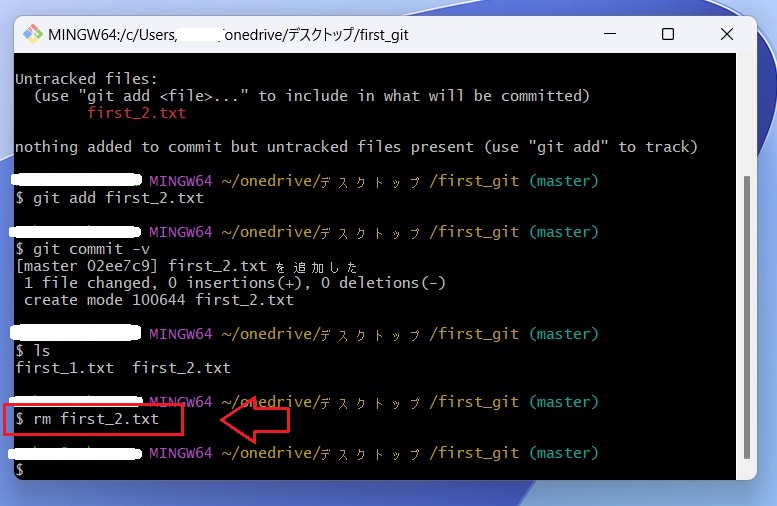Viewport: 777px width, 506px height.
Task: Click the 'git add first_2.txt' command
Action: click(x=118, y=198)
